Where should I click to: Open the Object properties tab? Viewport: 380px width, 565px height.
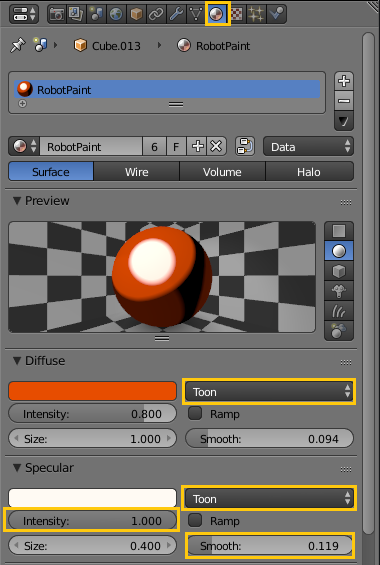[x=136, y=14]
